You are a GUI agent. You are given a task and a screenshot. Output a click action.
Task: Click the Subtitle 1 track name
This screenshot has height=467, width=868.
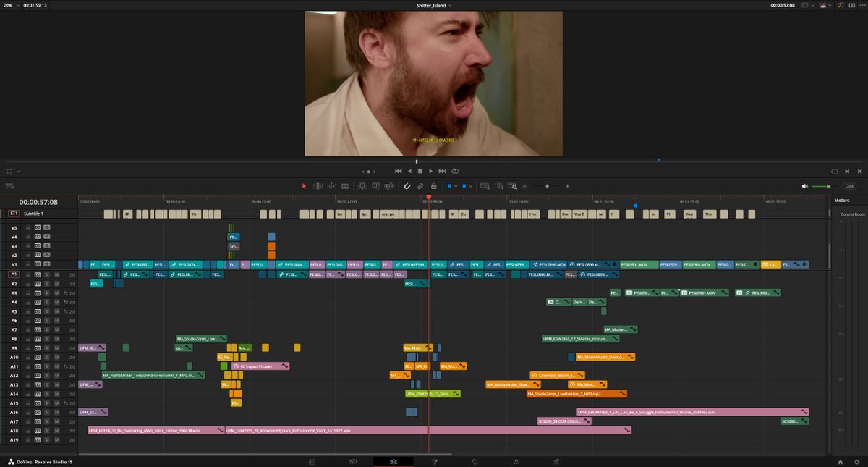point(33,214)
